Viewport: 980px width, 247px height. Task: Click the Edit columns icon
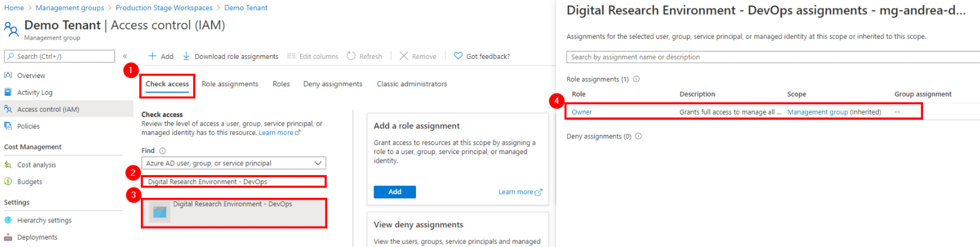291,56
